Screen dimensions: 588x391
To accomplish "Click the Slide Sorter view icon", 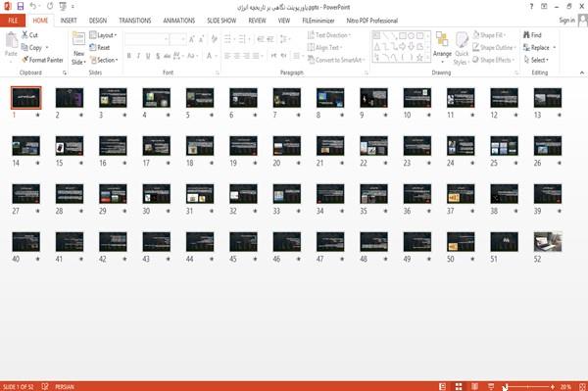I will pos(459,386).
